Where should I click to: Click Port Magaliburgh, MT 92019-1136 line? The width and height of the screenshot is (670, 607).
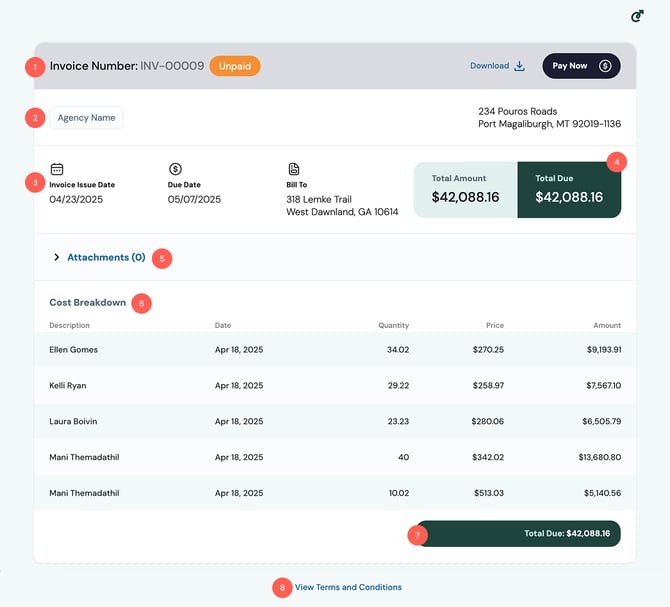(x=549, y=124)
